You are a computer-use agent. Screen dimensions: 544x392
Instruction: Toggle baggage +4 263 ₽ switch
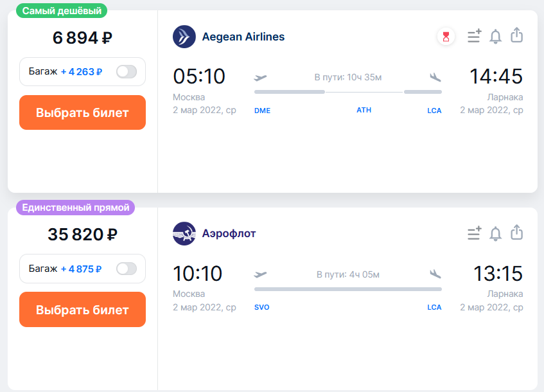click(x=127, y=72)
